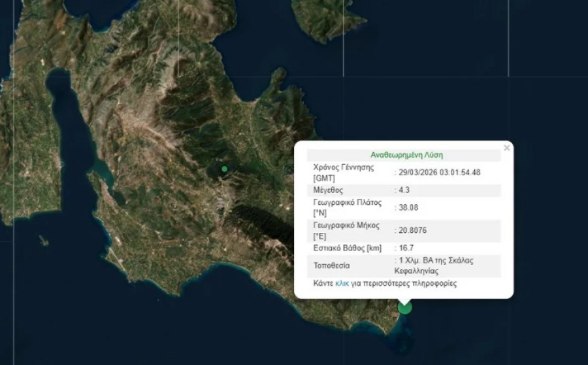Viewport: 588px width, 365px height.
Task: Click the 'Μέγεθος' row label
Action: point(329,190)
